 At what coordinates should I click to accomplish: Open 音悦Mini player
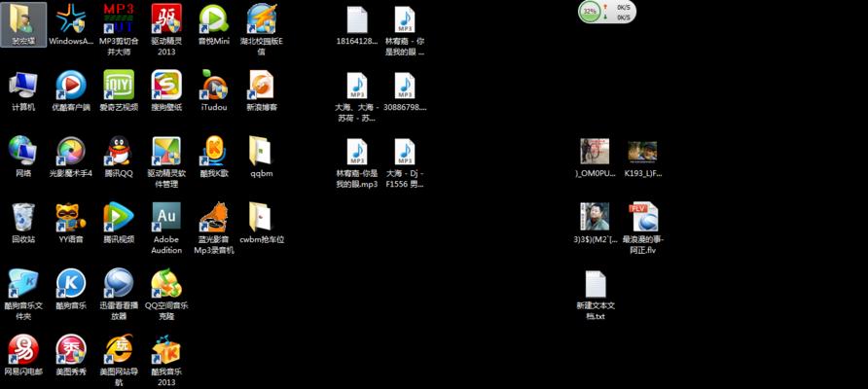(214, 25)
